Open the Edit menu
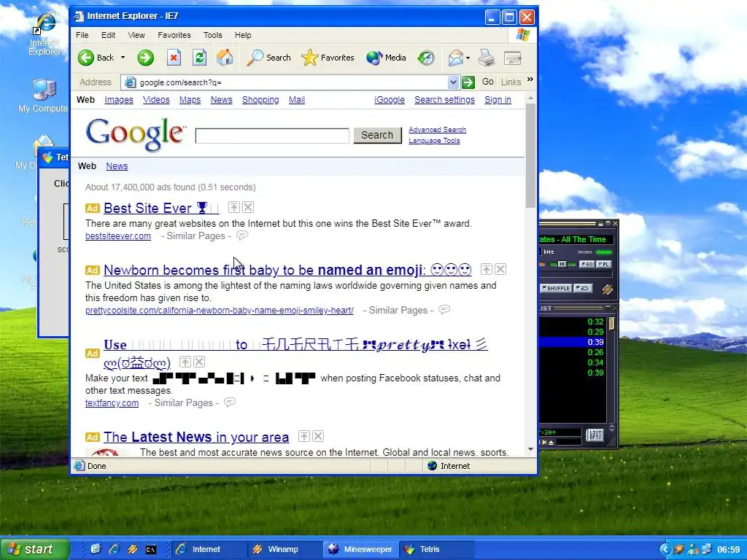Screen dimensions: 747x560 108,35
